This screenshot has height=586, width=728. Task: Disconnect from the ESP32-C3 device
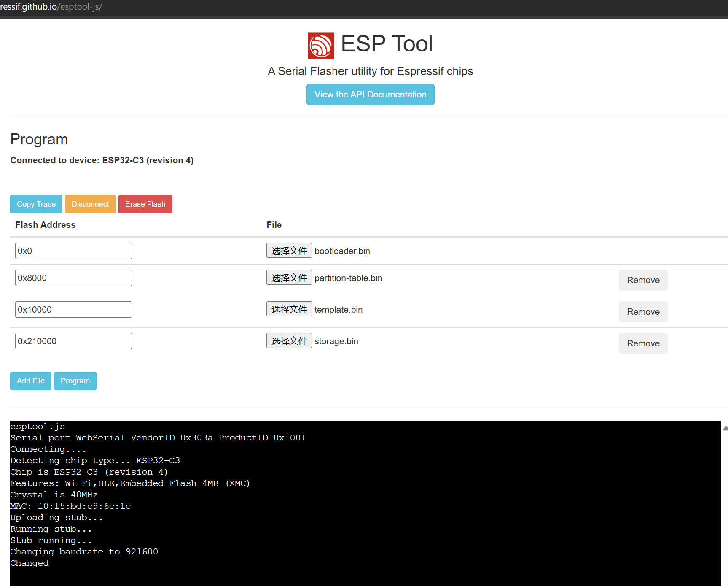pyautogui.click(x=90, y=204)
